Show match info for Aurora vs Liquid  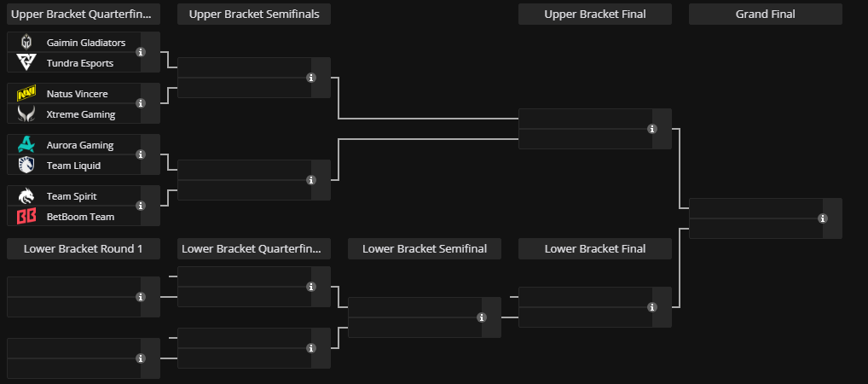[141, 154]
